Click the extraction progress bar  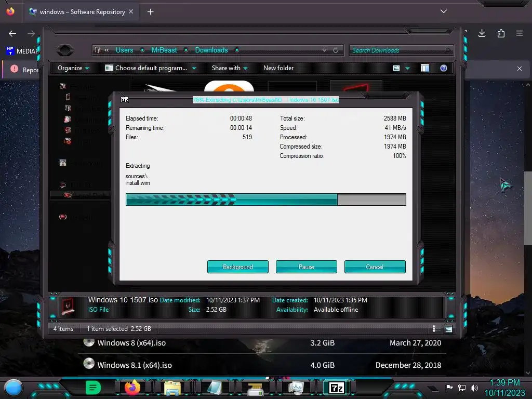point(265,199)
